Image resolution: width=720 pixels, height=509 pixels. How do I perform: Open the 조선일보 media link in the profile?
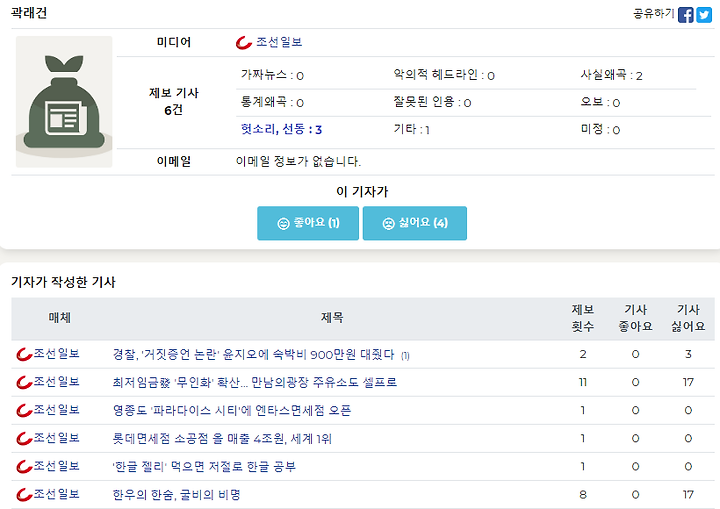279,42
